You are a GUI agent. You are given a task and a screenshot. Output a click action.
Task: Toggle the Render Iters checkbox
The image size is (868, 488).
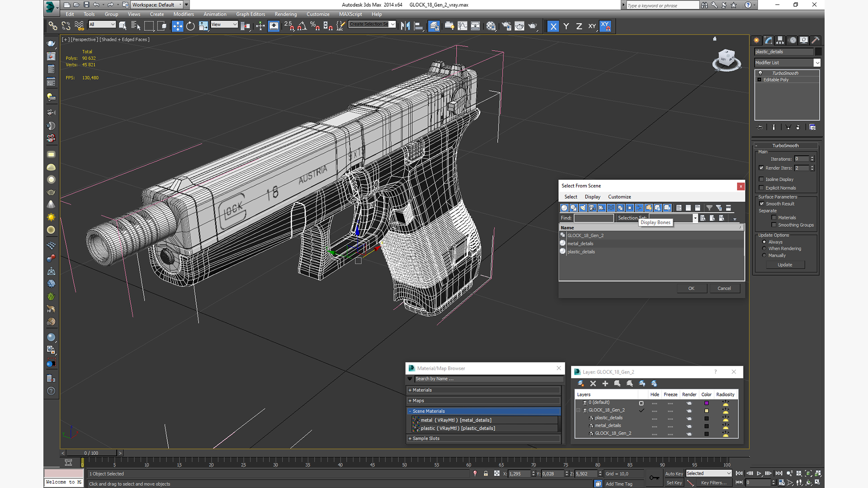761,168
